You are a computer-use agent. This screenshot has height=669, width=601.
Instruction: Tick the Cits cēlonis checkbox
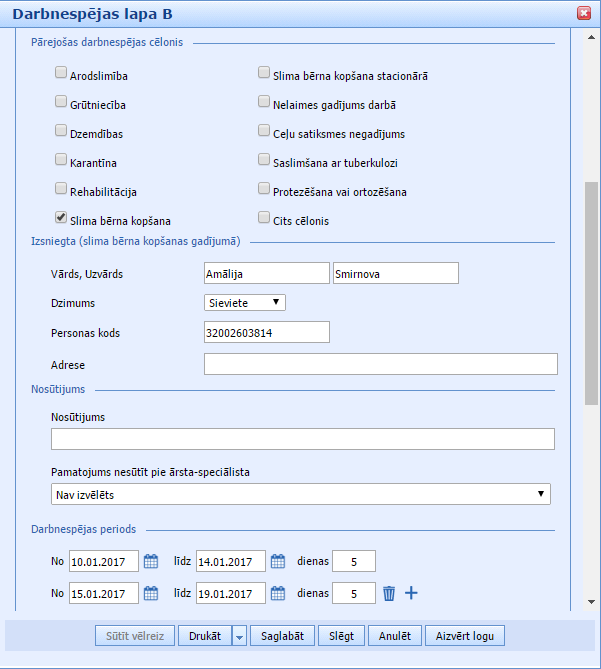click(x=264, y=216)
